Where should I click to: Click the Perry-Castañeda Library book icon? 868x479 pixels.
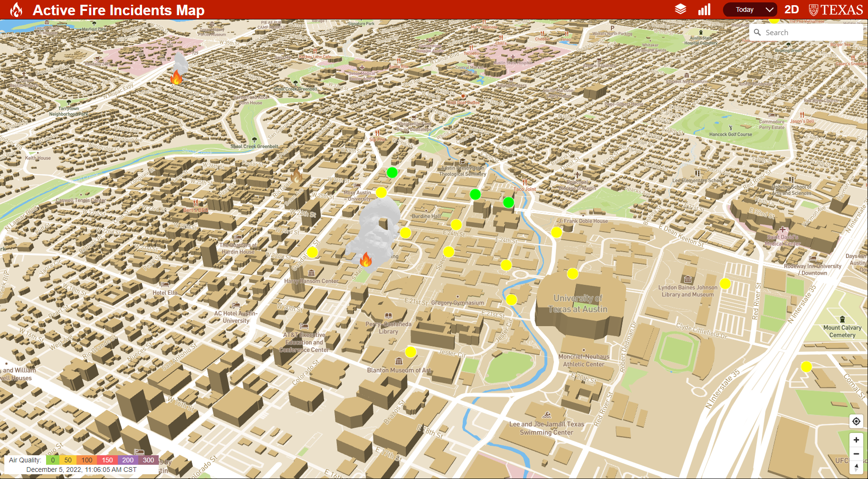click(x=388, y=316)
